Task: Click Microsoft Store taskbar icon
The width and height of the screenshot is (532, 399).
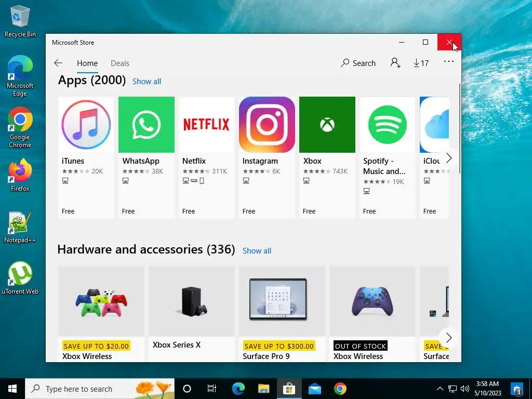Action: (289, 389)
